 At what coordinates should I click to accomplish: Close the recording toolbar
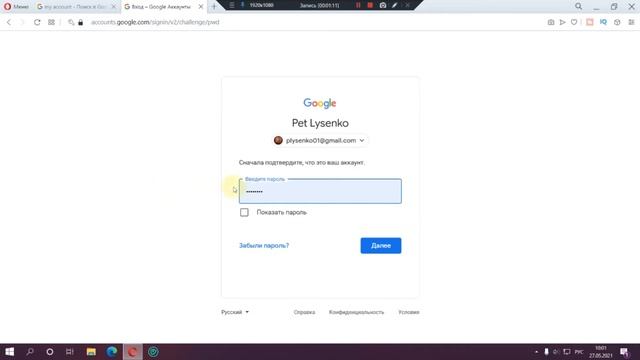point(407,5)
